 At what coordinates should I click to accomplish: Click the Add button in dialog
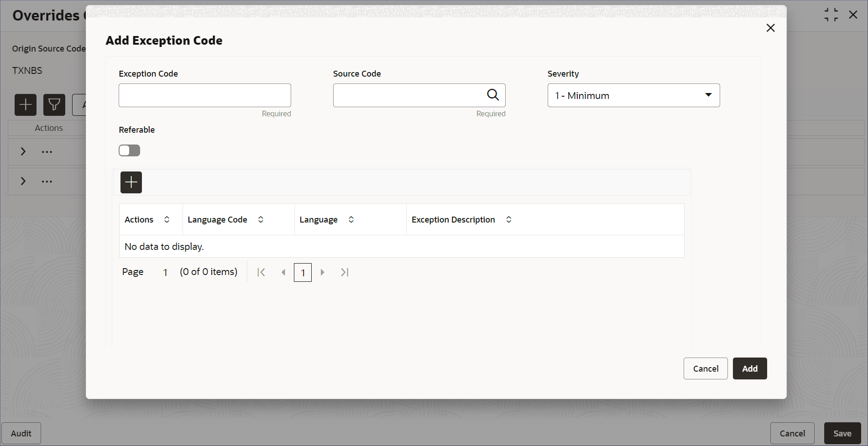750,368
